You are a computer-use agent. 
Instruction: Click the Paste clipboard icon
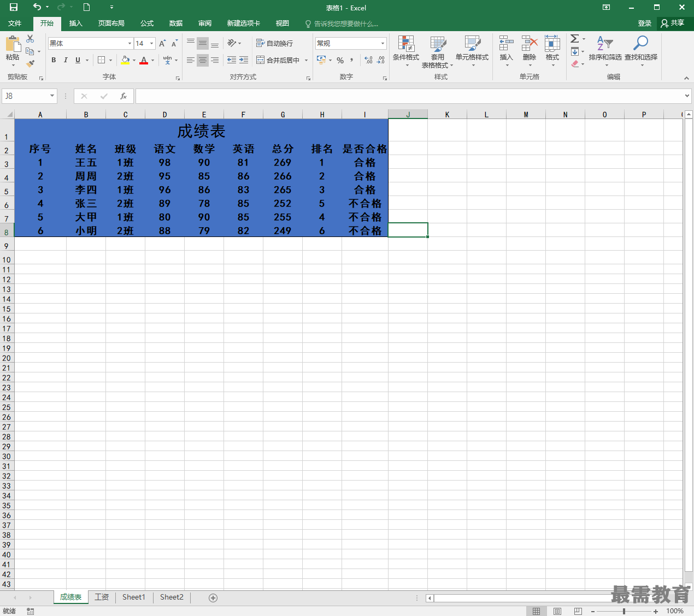pos(13,44)
